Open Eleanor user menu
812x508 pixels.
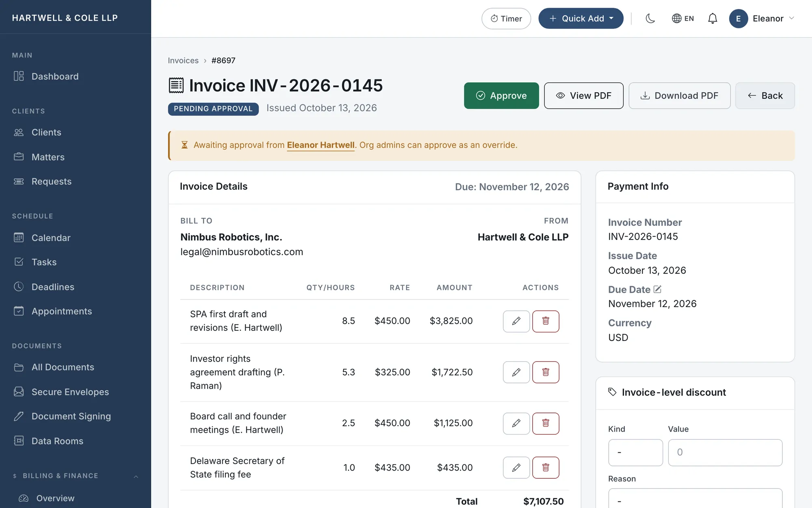pos(762,18)
